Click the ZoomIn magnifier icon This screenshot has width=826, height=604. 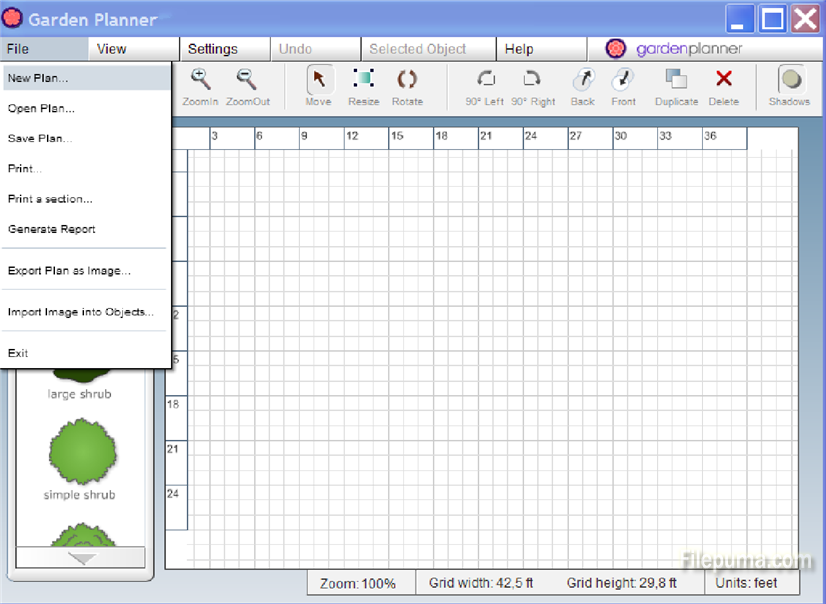click(x=201, y=81)
